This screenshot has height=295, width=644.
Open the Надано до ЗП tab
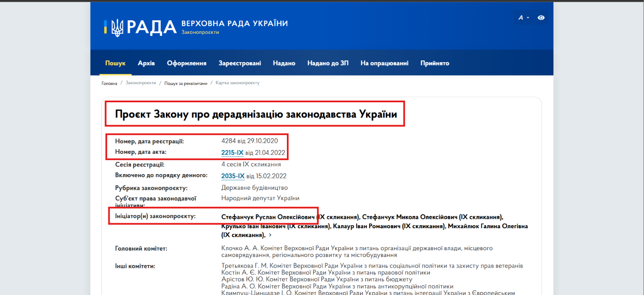point(328,63)
